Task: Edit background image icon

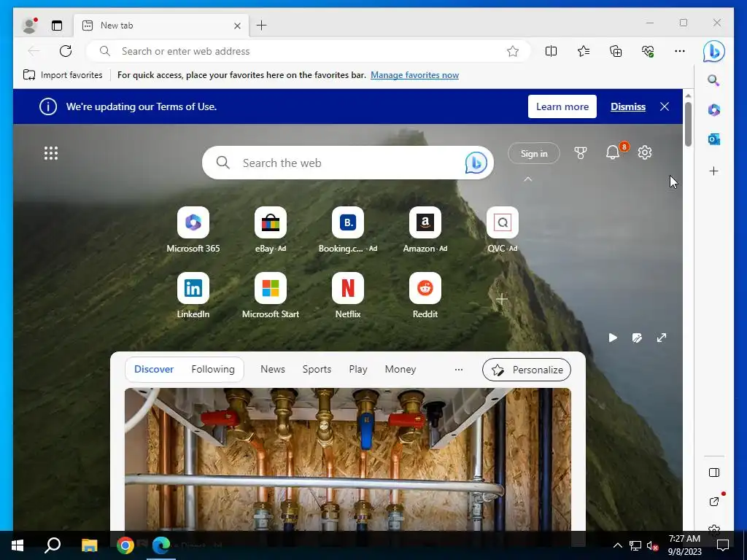Action: (637, 338)
